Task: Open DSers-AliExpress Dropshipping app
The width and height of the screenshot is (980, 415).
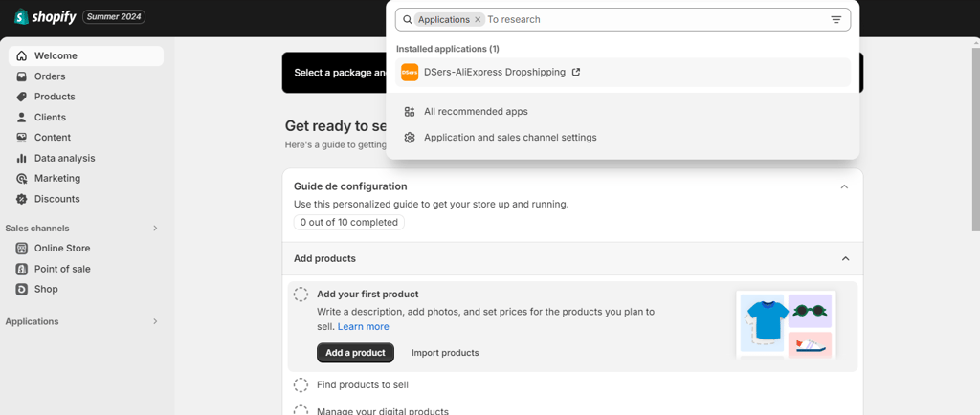Action: (x=623, y=73)
